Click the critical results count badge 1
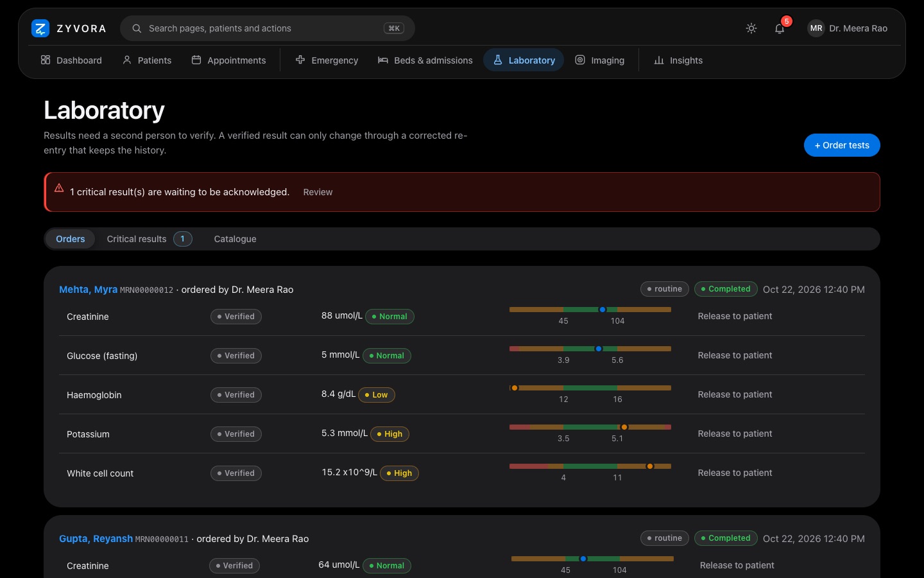 click(x=183, y=239)
